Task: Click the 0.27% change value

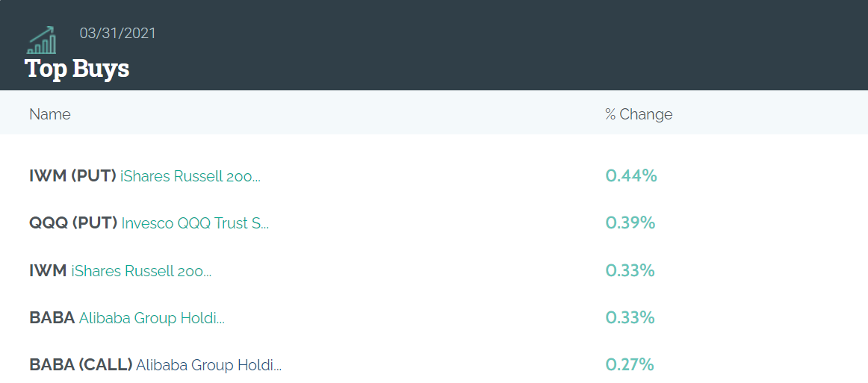Action: [x=630, y=365]
